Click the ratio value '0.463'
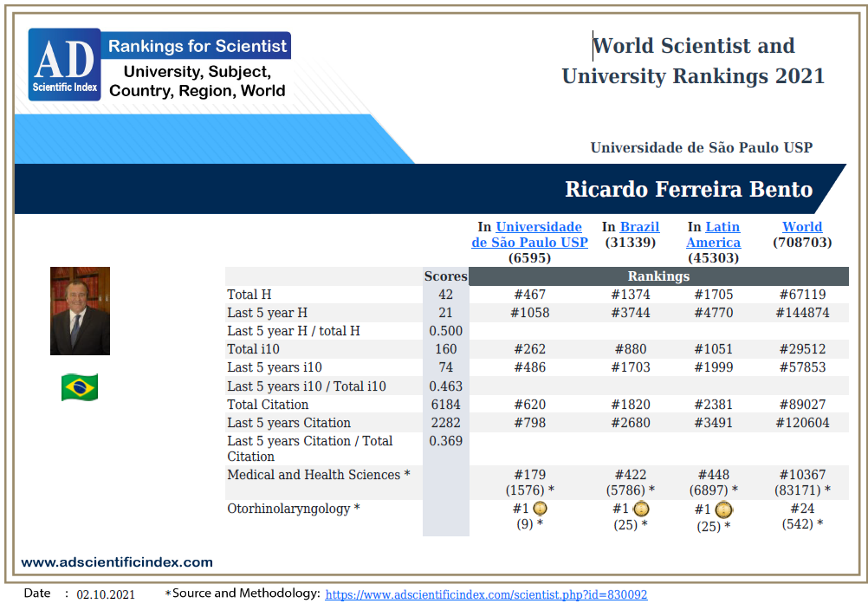The width and height of the screenshot is (868, 610). 445,386
